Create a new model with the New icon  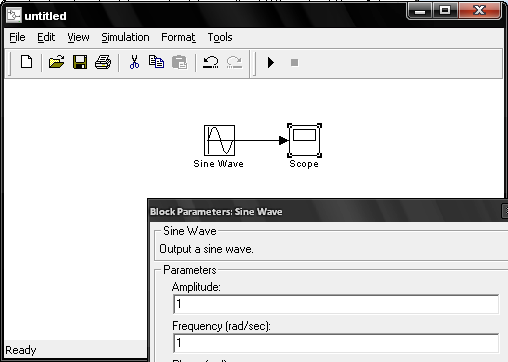tap(26, 62)
